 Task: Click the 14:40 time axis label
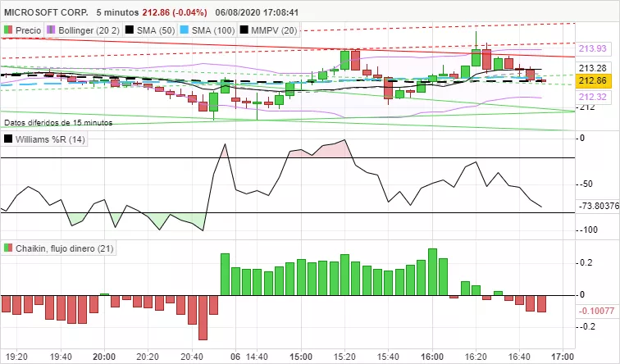click(x=257, y=357)
